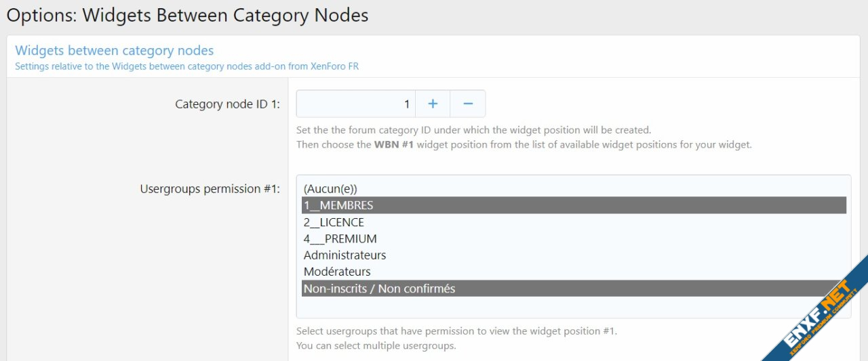
Task: Click the minus decrement button
Action: pos(468,104)
